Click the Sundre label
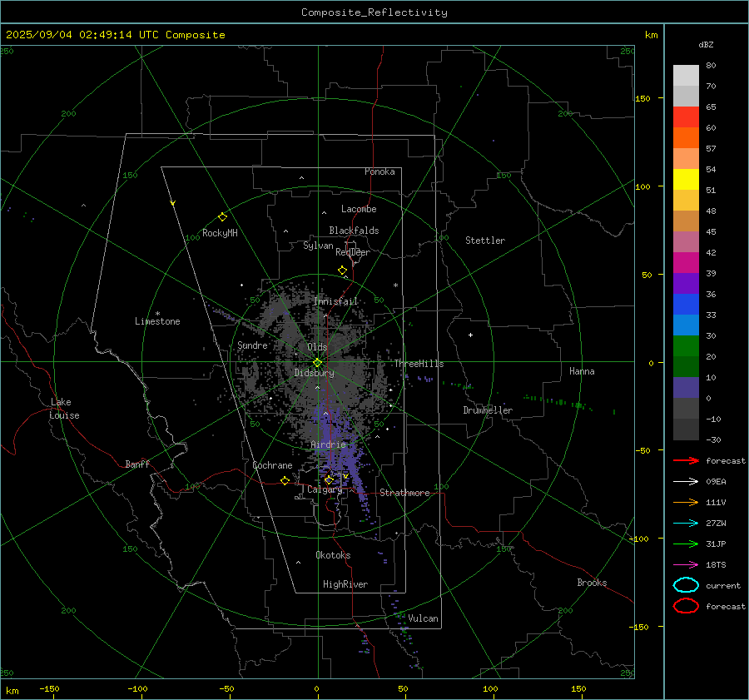 [252, 345]
